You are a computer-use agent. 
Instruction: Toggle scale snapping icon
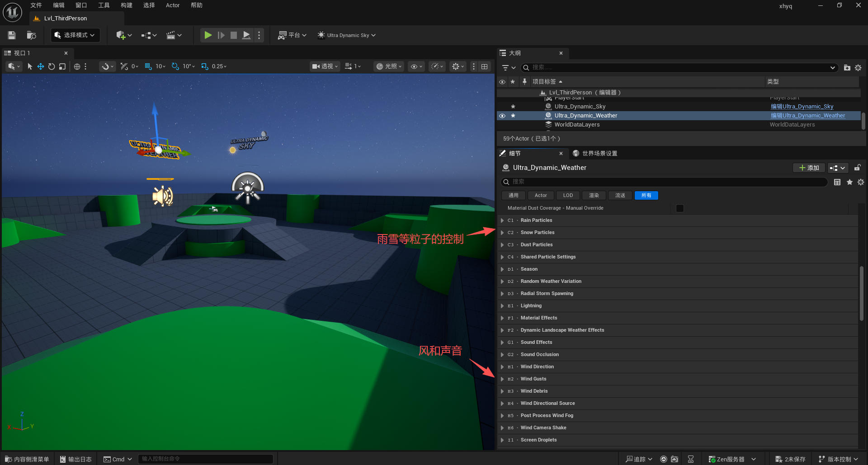click(205, 66)
